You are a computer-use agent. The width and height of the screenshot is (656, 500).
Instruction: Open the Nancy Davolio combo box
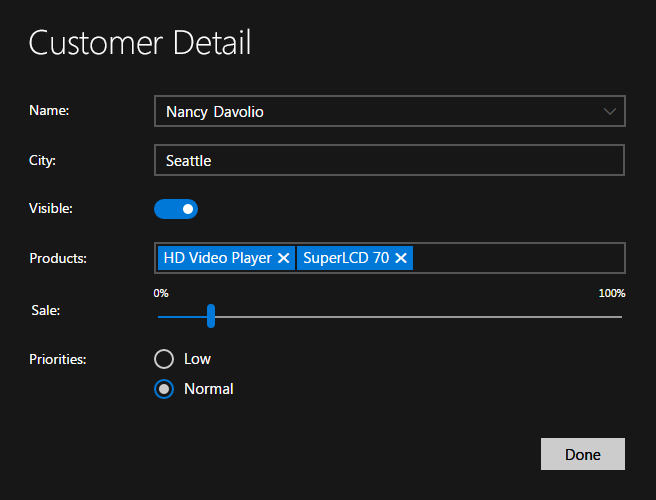click(380, 111)
